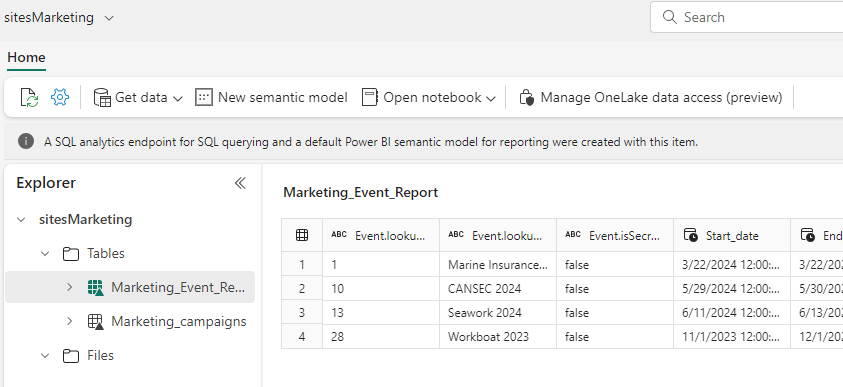Click the Start_date column header
The width and height of the screenshot is (843, 387).
tap(732, 235)
